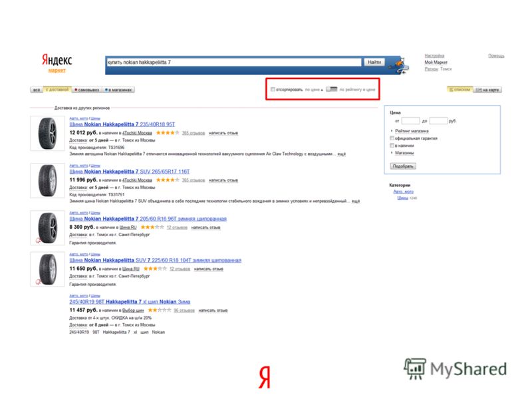Click the star rating of the SUV 265/65R17 tire
Screen dimensions: 532x399
(168, 180)
